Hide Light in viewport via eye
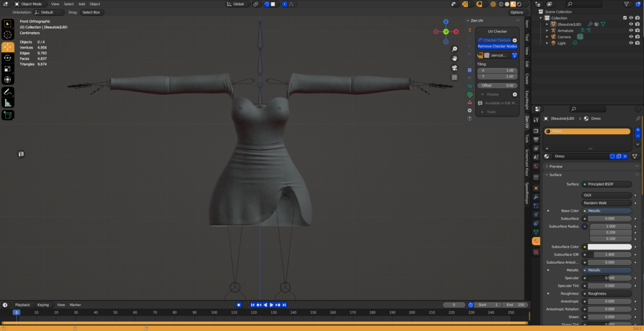 tap(631, 43)
